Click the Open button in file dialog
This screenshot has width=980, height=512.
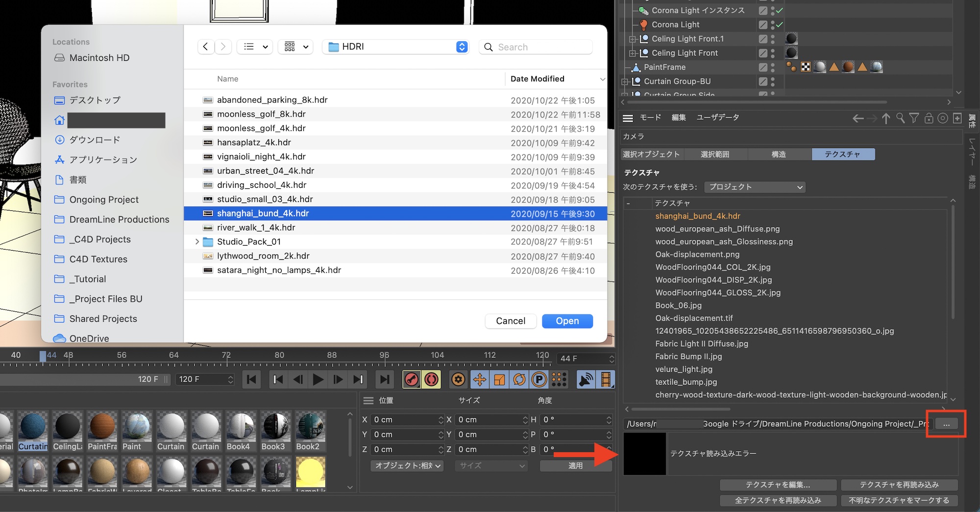pos(567,321)
